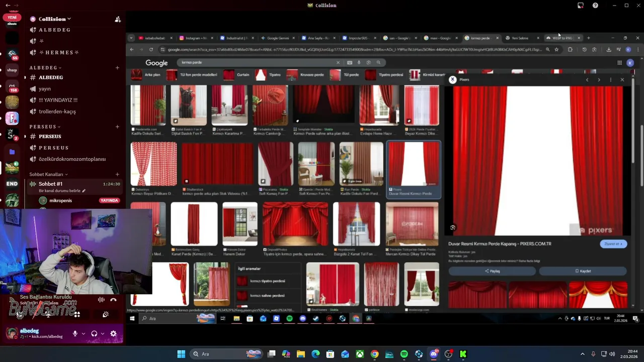Select the Tiyatro filter chip
Screen dimensions: 644x362
(x=268, y=75)
